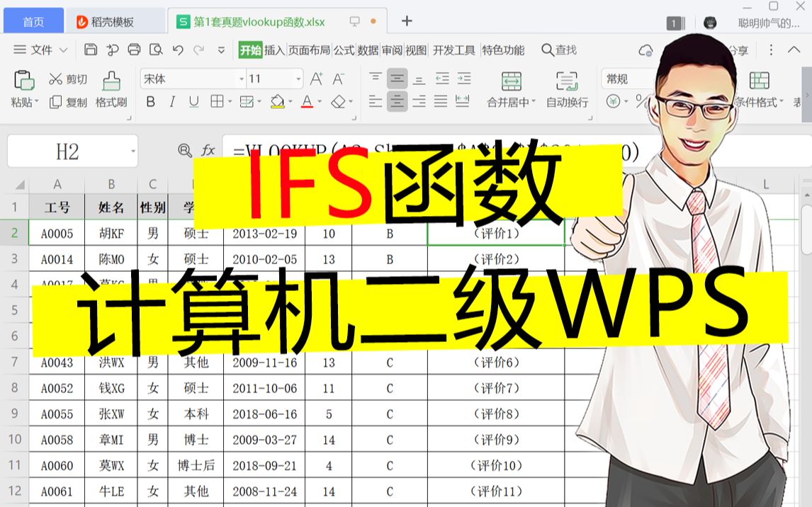812x507 pixels.
Task: Expand the fill color dropdown arrow
Action: pos(291,102)
